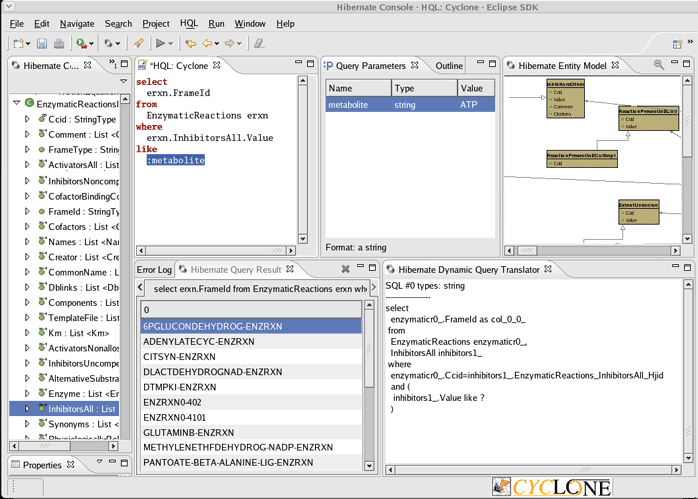Open the Navigate menu
The image size is (698, 499).
(x=77, y=24)
